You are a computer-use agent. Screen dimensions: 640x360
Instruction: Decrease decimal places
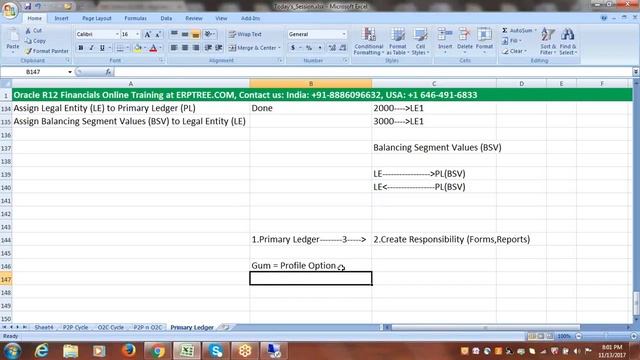pyautogui.click(x=343, y=48)
